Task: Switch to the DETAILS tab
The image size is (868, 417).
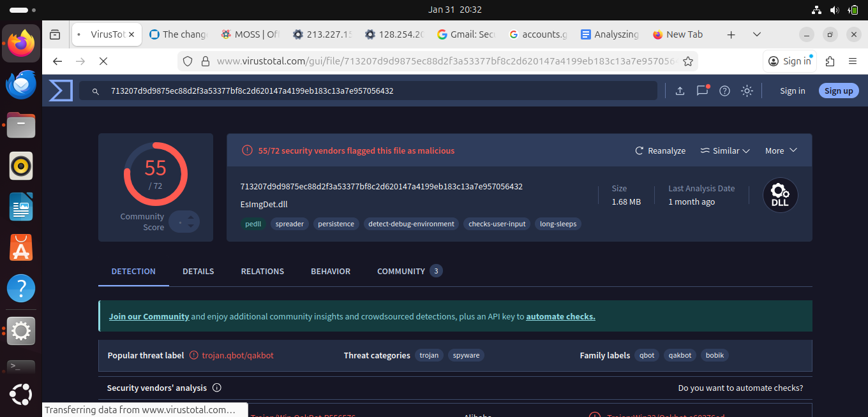Action: [198, 271]
